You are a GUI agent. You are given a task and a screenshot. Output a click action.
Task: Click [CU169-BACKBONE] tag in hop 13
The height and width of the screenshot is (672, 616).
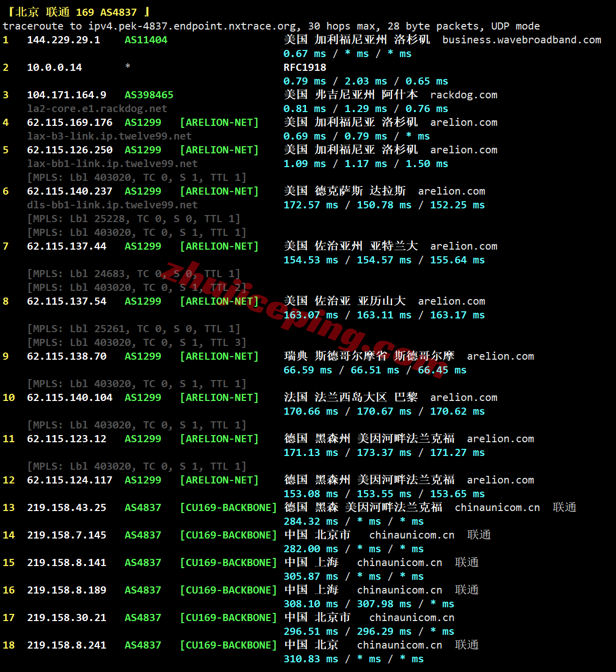[x=229, y=507]
